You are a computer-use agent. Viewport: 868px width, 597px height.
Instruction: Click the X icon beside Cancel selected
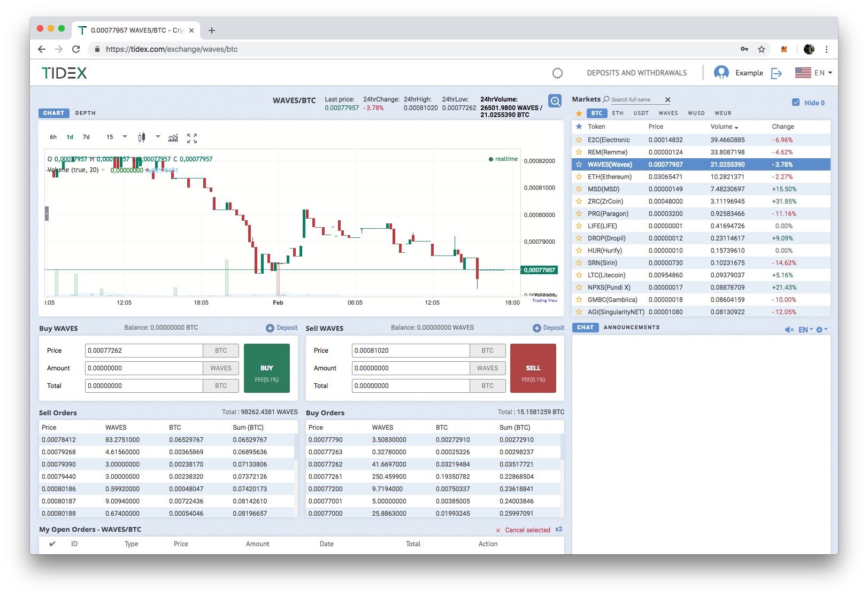[x=498, y=531]
